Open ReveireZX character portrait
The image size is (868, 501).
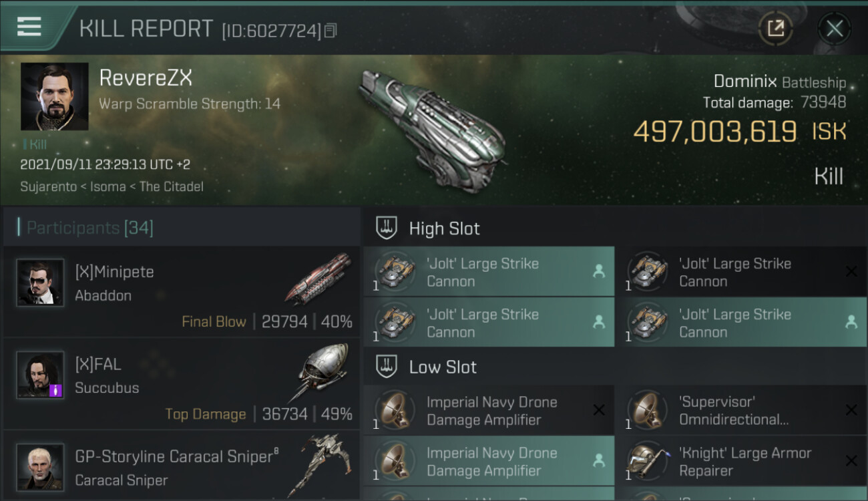click(55, 96)
